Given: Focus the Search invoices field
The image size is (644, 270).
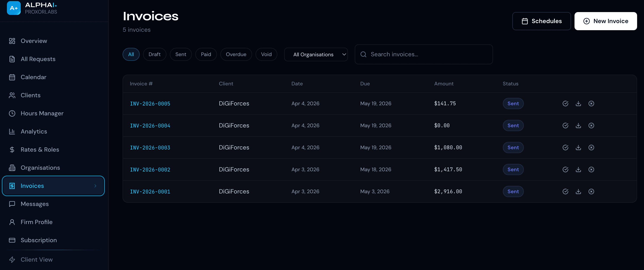Looking at the screenshot, I should coord(423,54).
